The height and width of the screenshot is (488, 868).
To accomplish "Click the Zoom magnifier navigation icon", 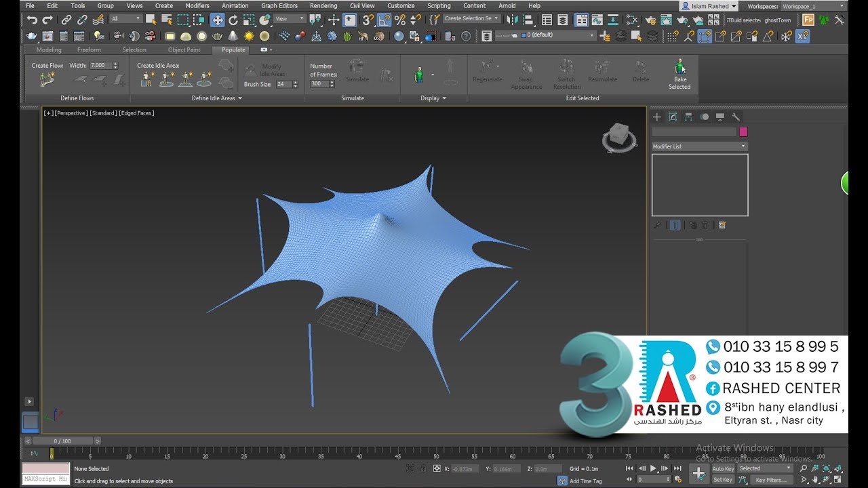I will pyautogui.click(x=804, y=468).
